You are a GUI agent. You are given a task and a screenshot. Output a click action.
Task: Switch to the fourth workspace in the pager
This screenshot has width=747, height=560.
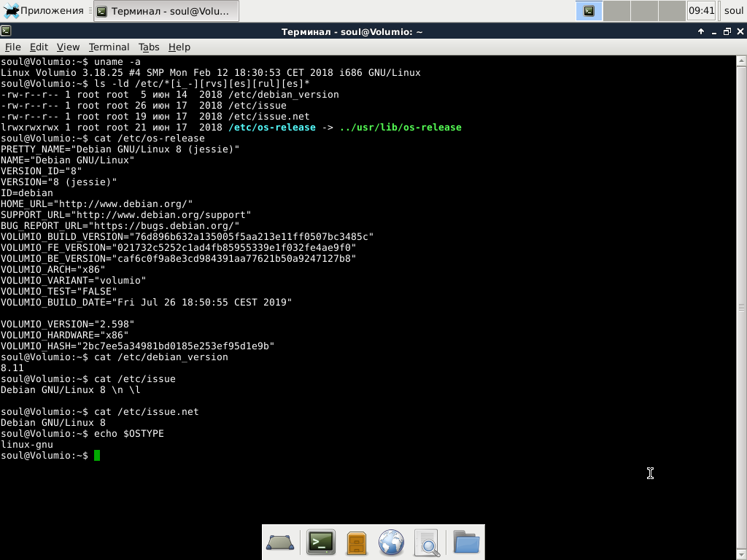(672, 10)
